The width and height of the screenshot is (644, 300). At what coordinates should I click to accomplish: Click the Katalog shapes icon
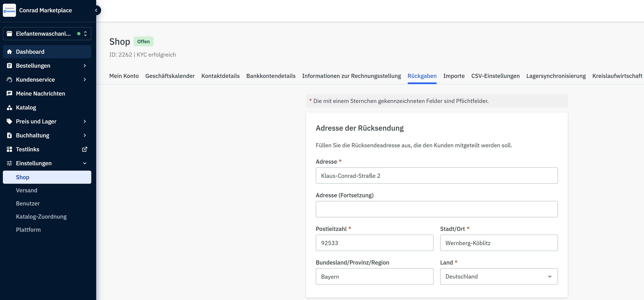[x=9, y=107]
